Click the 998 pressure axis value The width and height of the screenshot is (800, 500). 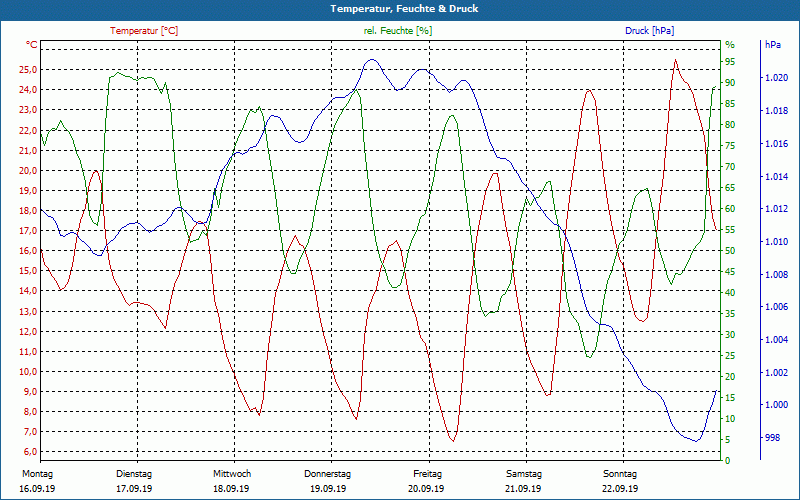tap(772, 438)
